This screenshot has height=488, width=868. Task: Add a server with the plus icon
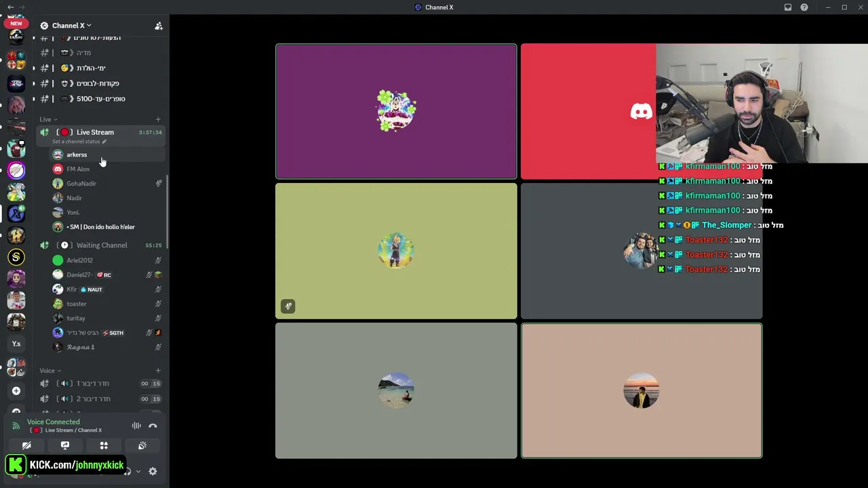16,390
